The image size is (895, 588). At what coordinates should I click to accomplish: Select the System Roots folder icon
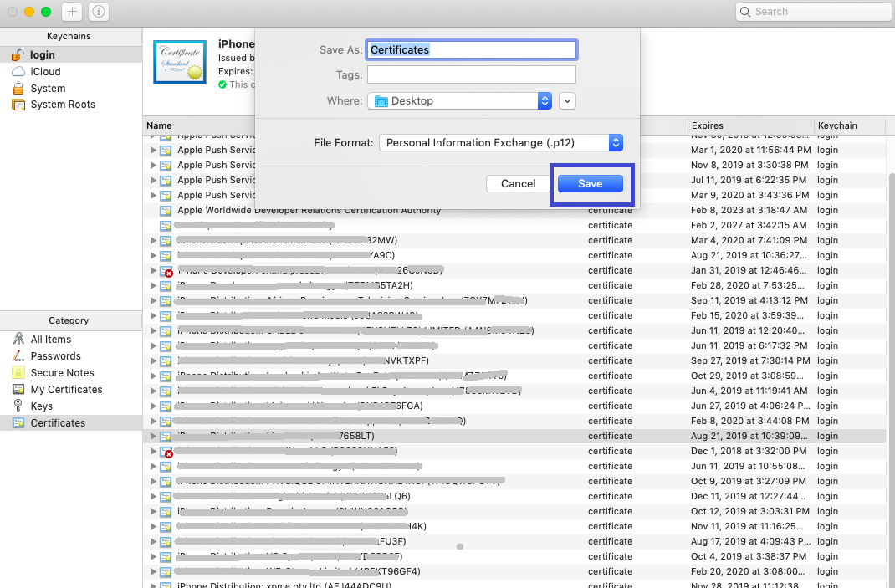[18, 105]
